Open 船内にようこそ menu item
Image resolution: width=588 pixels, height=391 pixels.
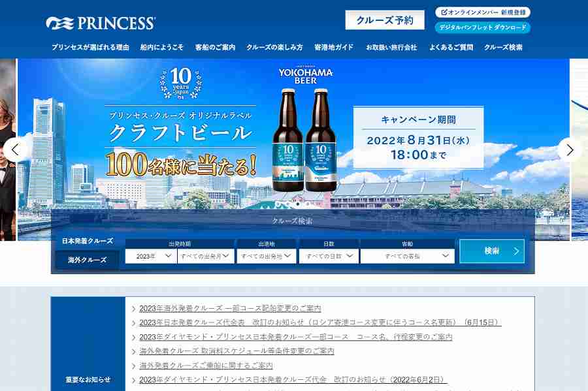(161, 47)
